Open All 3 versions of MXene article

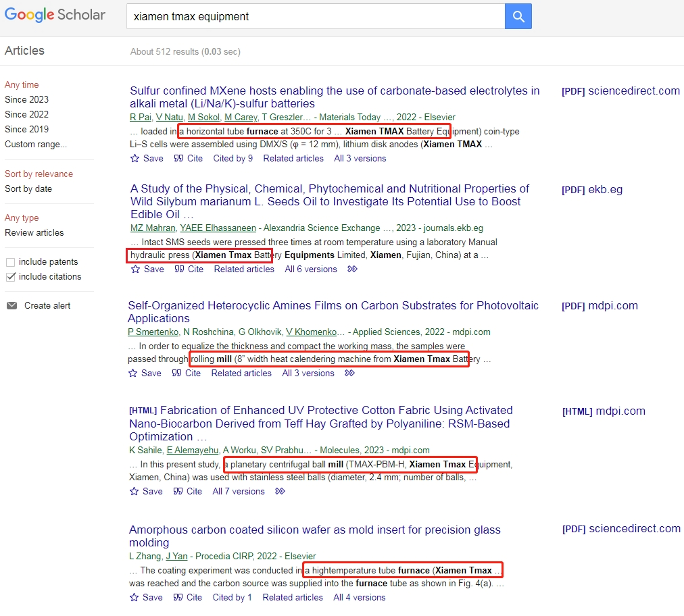[360, 158]
